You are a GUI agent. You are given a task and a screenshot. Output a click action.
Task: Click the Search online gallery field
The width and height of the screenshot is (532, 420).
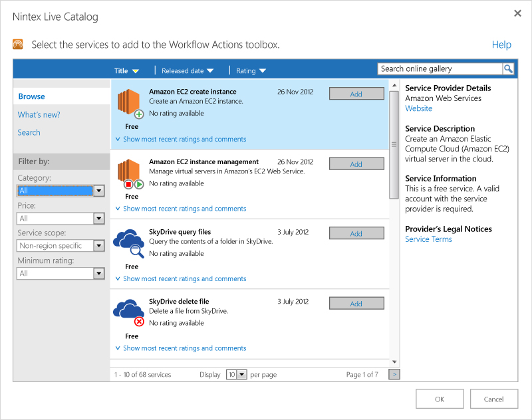click(440, 69)
